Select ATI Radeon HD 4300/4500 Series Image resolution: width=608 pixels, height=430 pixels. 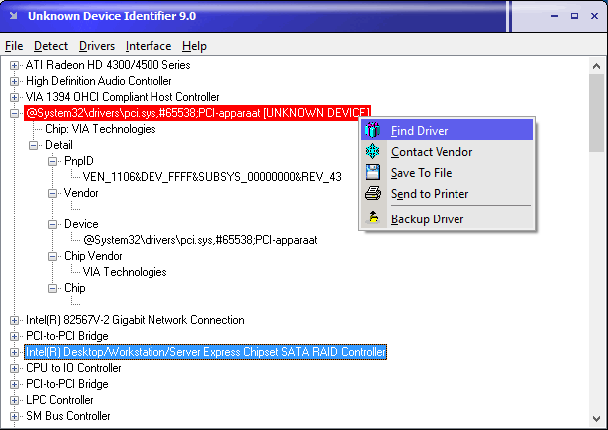[x=108, y=65]
